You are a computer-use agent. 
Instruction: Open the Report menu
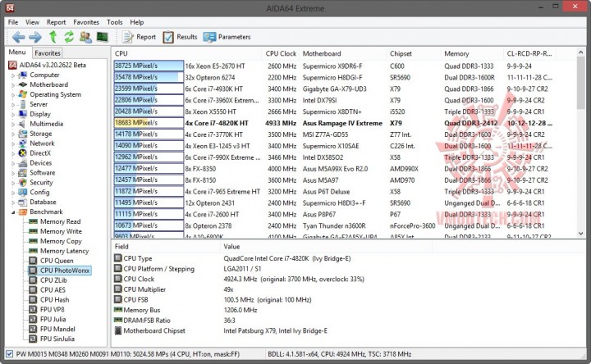56,22
